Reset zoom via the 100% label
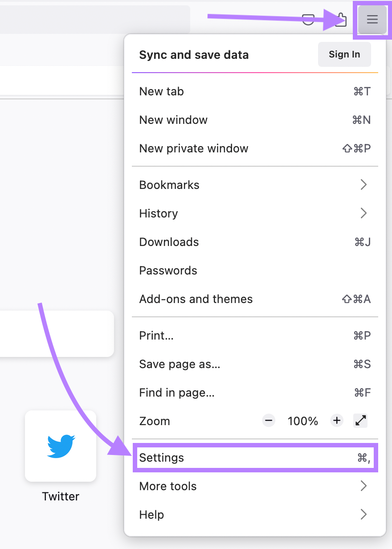The height and width of the screenshot is (549, 392). (303, 421)
